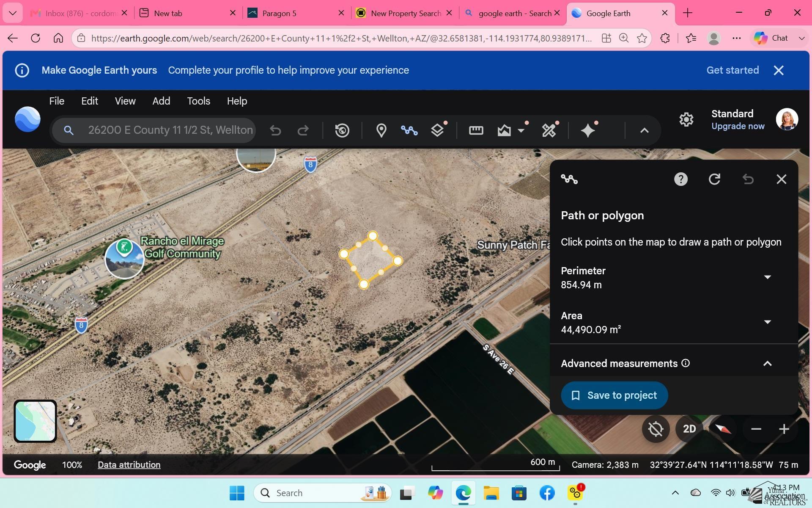This screenshot has width=812, height=508.
Task: Open the minimap thumbnail
Action: click(35, 421)
